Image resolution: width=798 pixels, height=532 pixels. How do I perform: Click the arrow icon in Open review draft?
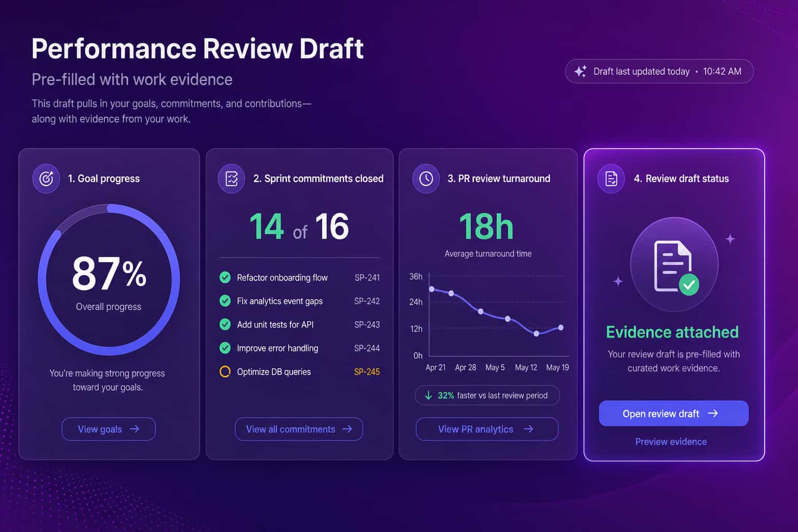pyautogui.click(x=713, y=414)
